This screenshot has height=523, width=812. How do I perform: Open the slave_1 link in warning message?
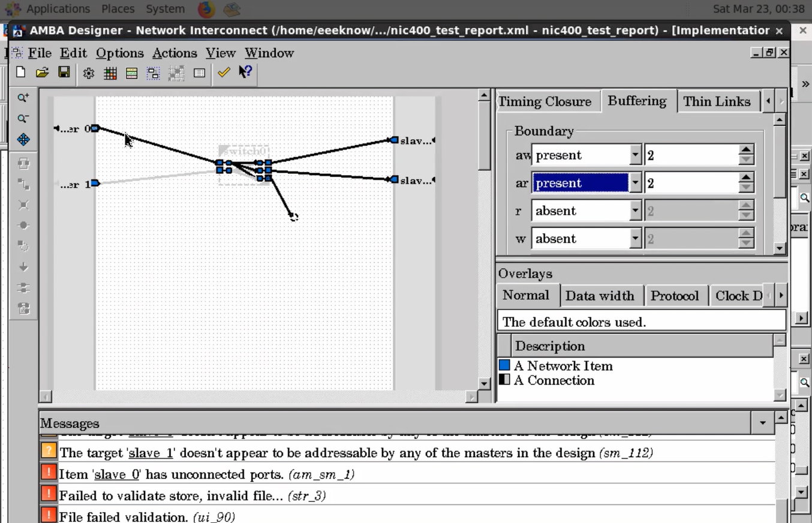click(x=151, y=453)
